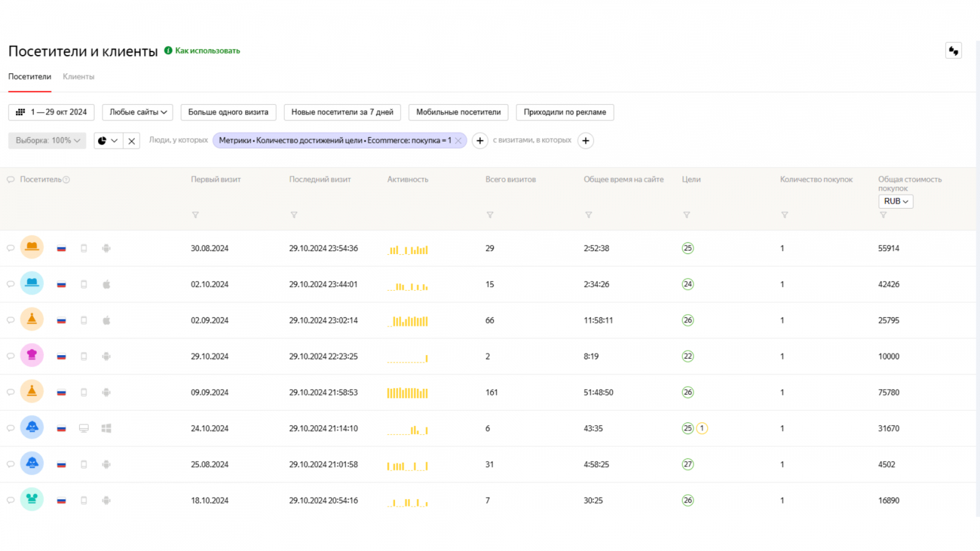Remove the Ecommerce: покупка filter chip
Screen dimensions: 980x551
[458, 141]
